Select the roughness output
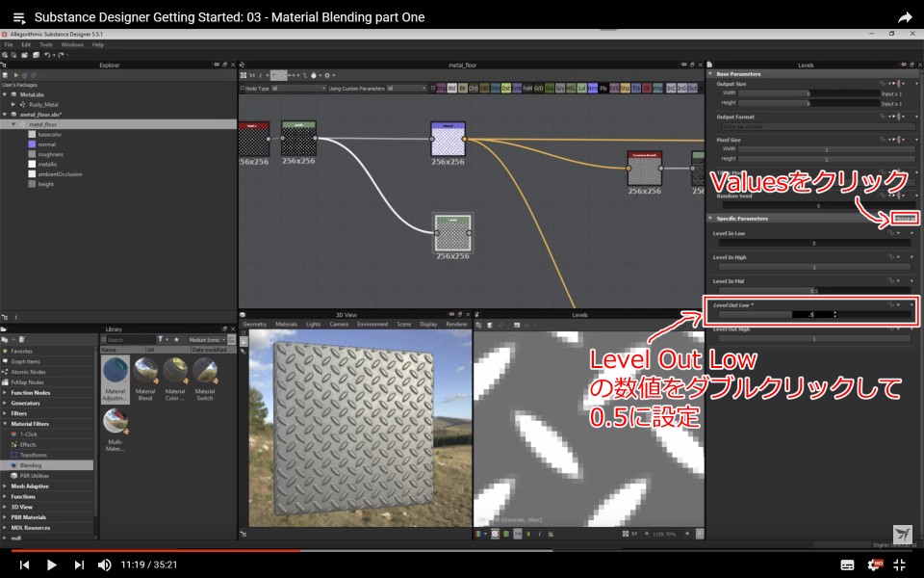Viewport: 924px width, 578px height. point(50,154)
